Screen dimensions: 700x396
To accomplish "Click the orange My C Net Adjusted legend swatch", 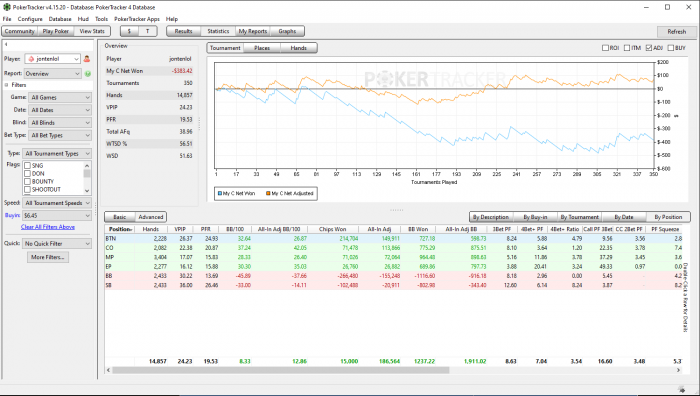I will pyautogui.click(x=268, y=193).
